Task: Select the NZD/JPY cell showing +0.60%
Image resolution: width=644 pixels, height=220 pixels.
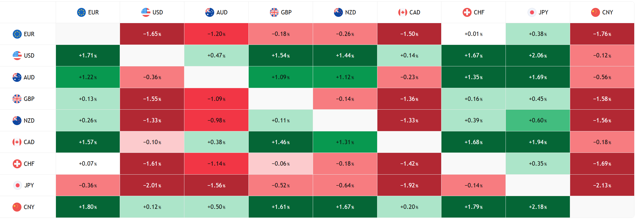Action: (x=538, y=120)
